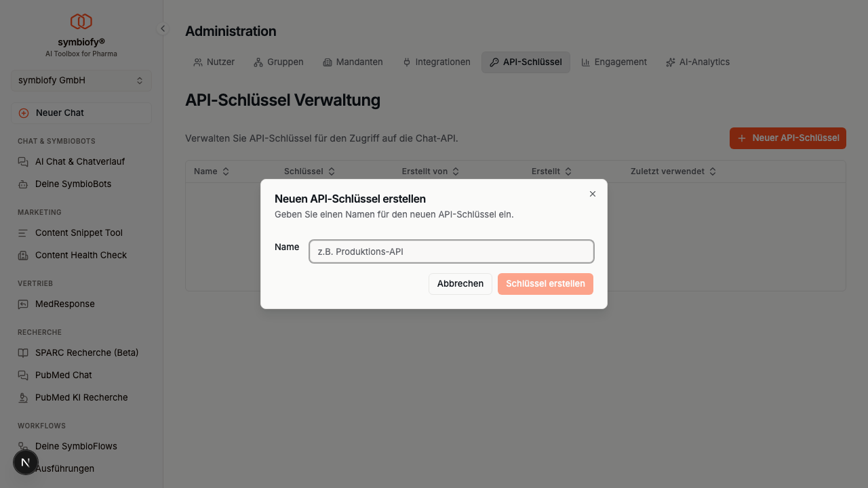Open Content Health Check
Viewport: 868px width, 488px height.
[81, 255]
